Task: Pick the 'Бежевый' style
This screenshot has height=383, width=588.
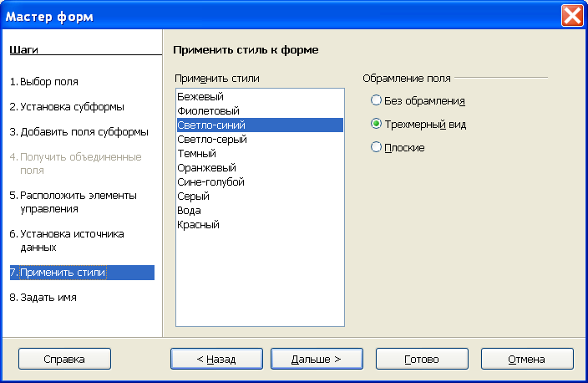Action: (260, 96)
